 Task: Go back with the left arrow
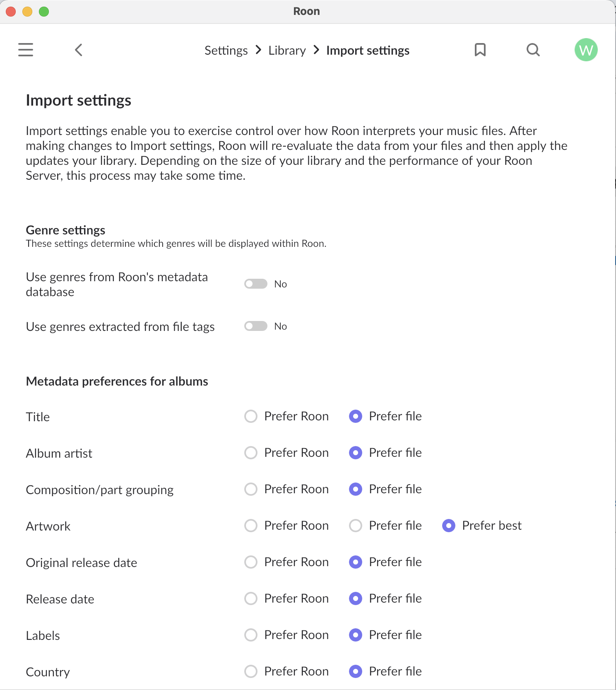click(x=79, y=50)
